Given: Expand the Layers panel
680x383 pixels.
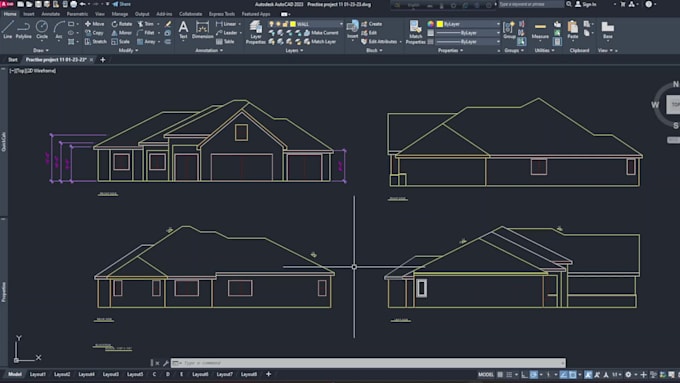Looking at the screenshot, I should click(x=294, y=50).
